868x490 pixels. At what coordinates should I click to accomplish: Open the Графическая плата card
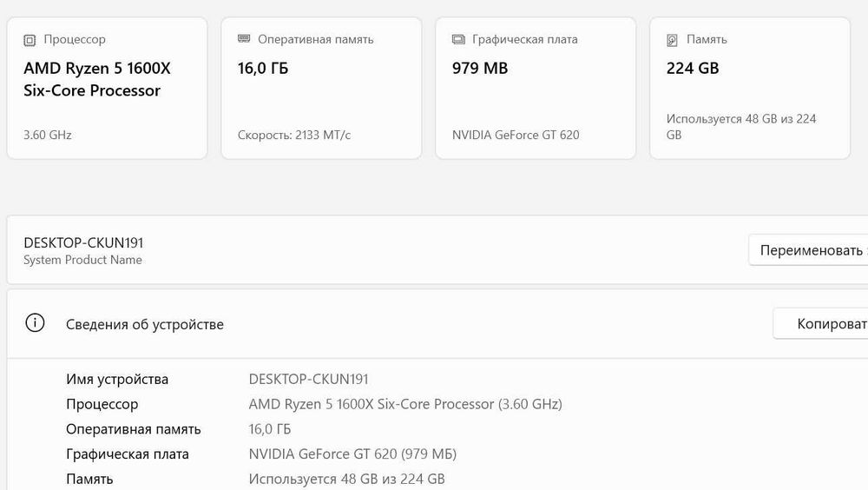(x=536, y=88)
